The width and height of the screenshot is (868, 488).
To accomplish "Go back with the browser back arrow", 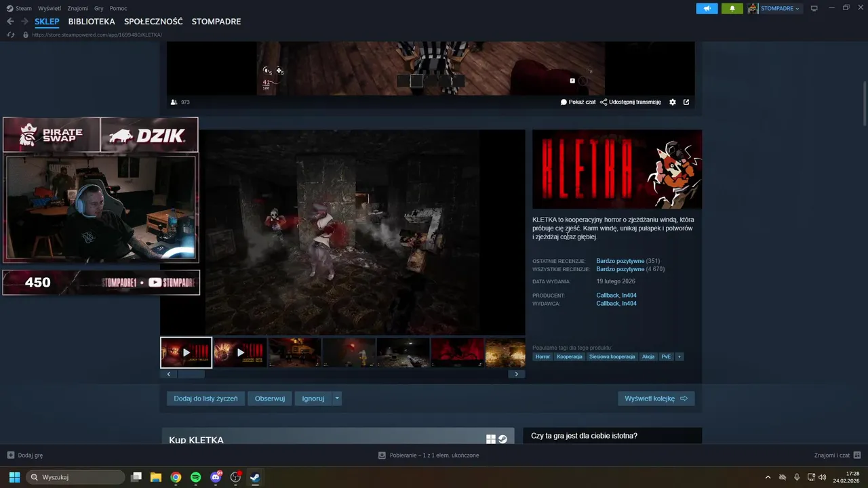I will [x=10, y=22].
